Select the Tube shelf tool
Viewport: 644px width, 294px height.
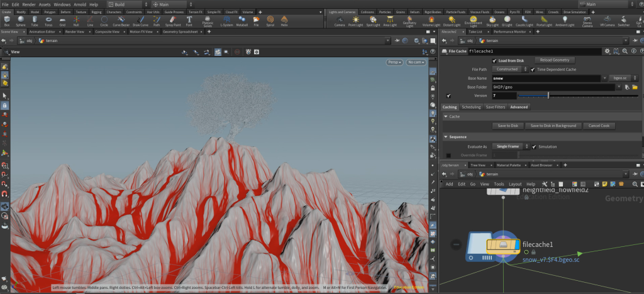click(35, 21)
